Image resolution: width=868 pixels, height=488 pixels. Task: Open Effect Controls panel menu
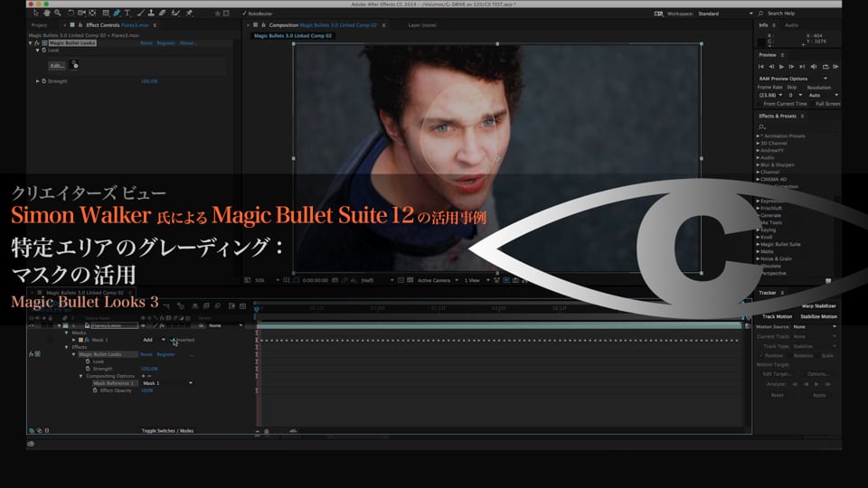coord(155,25)
